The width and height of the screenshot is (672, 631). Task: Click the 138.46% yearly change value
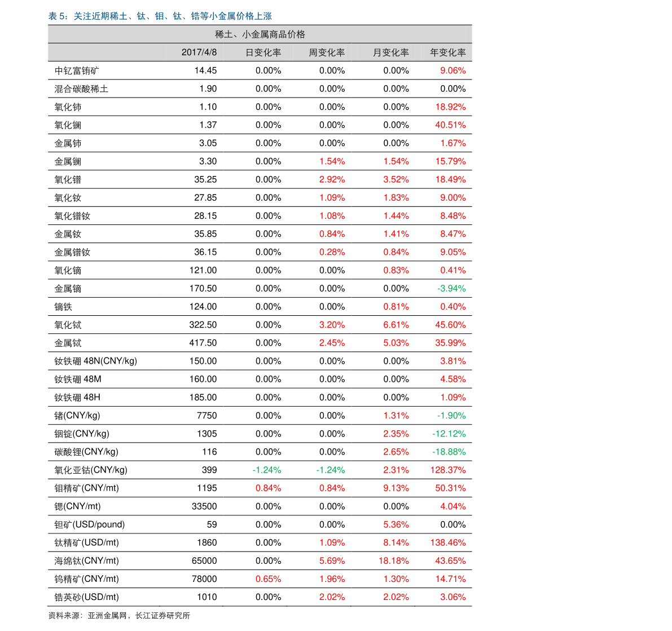[x=448, y=542]
